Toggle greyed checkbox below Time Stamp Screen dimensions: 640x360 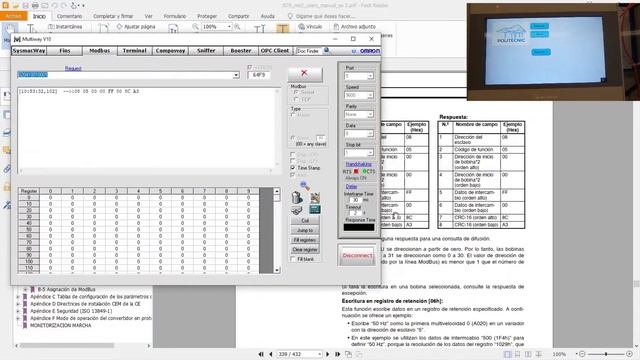(x=293, y=175)
